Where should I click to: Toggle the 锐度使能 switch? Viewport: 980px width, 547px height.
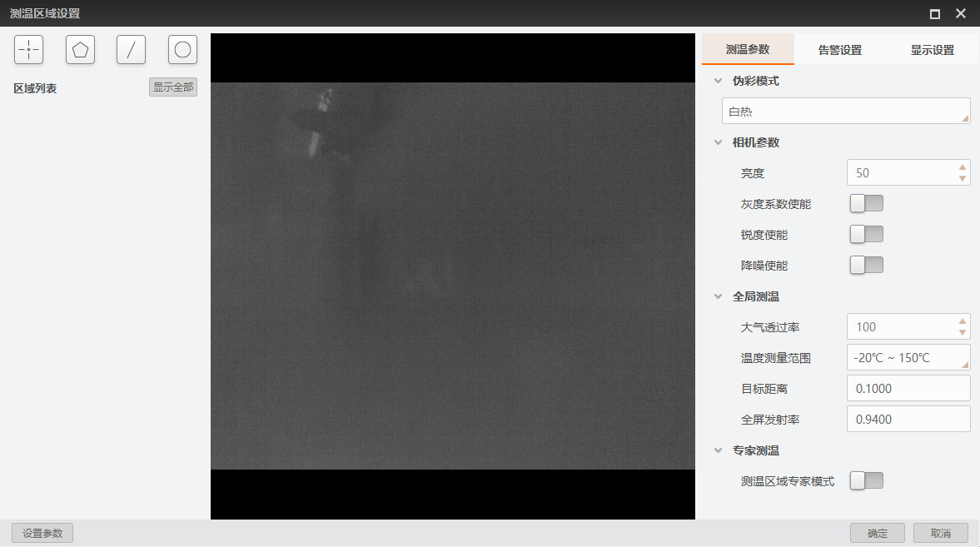point(866,235)
